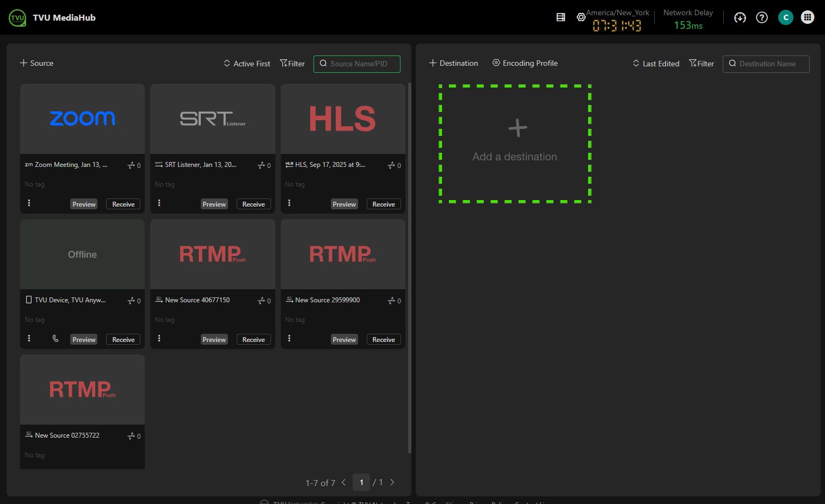Image resolution: width=825 pixels, height=504 pixels.
Task: Preview the HLS source
Action: click(344, 204)
